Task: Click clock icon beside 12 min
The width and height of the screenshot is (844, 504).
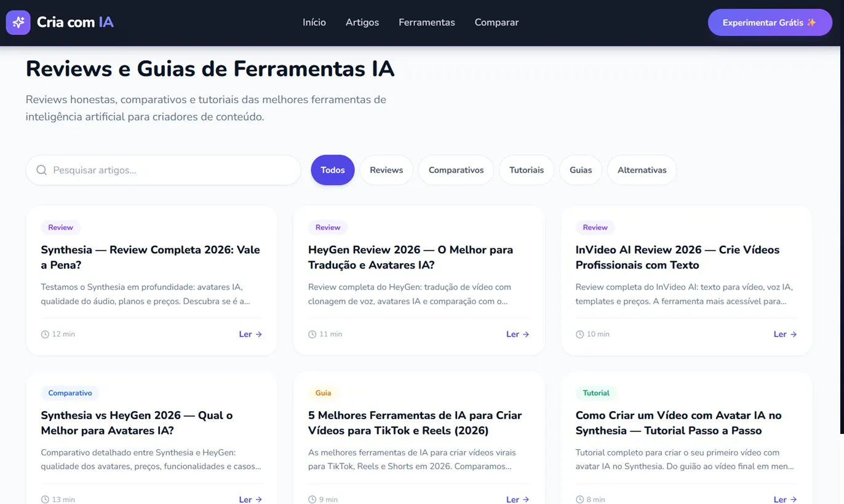Action: [x=45, y=334]
